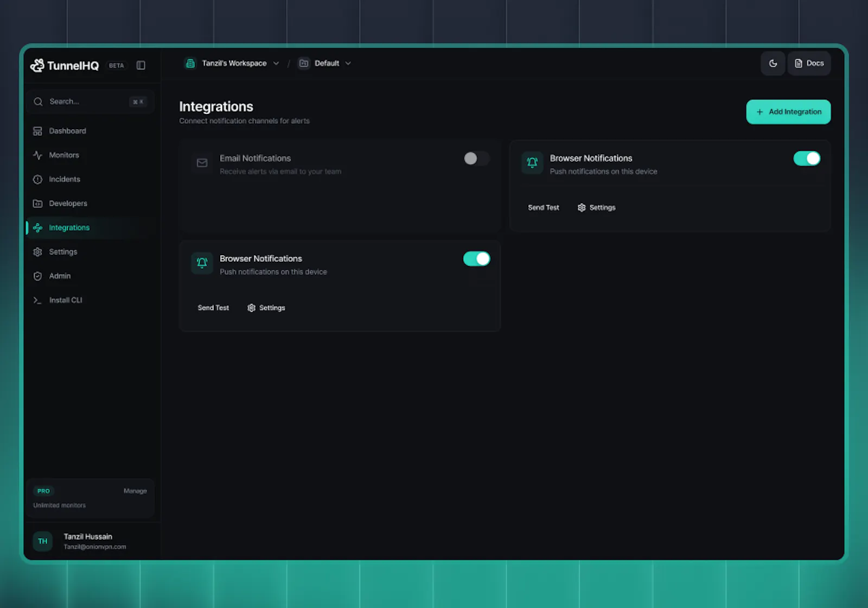This screenshot has width=868, height=608.
Task: Click the BETA badge
Action: (116, 66)
